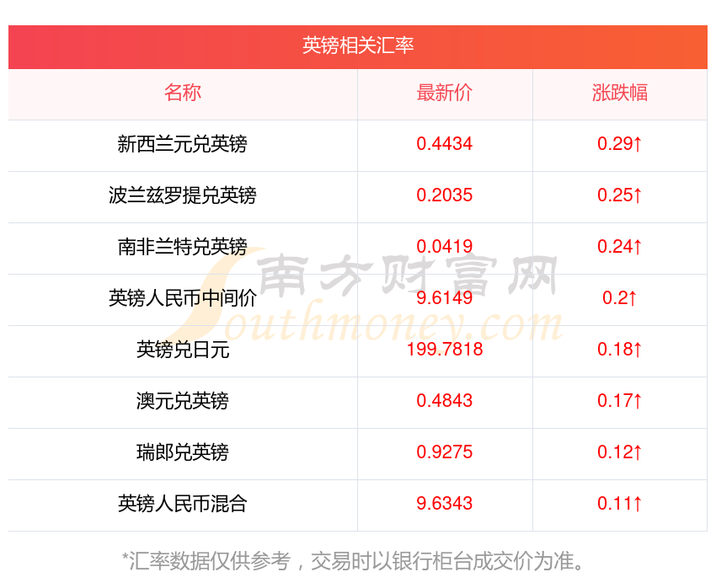Click the 瑞郎兑英镑 row name
The width and height of the screenshot is (716, 588).
pyautogui.click(x=183, y=452)
